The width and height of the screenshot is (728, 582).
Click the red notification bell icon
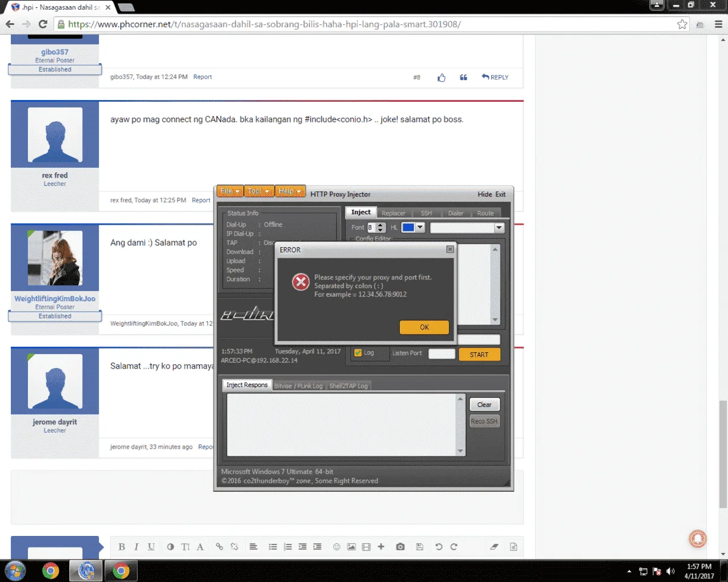(698, 538)
